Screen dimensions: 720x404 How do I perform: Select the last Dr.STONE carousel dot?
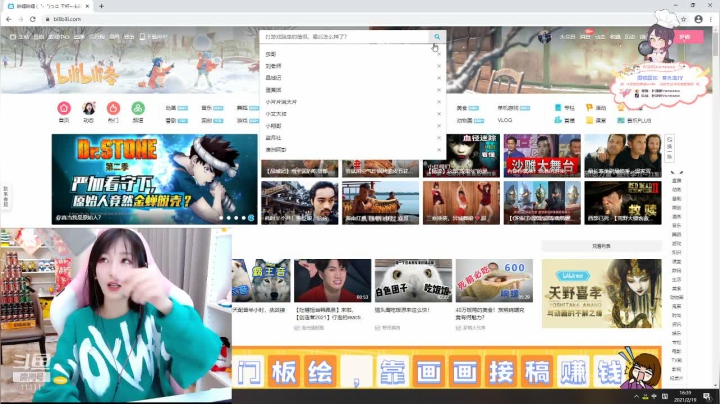click(x=251, y=218)
